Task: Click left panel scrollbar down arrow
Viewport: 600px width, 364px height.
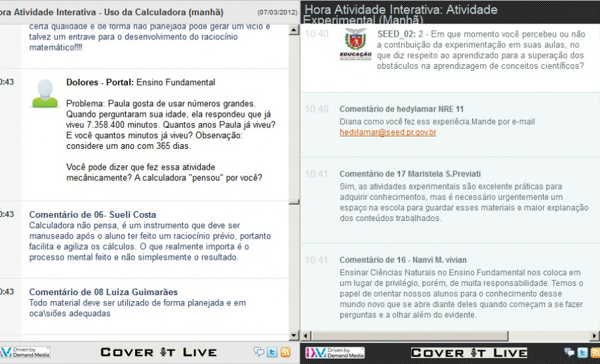Action: tap(294, 336)
